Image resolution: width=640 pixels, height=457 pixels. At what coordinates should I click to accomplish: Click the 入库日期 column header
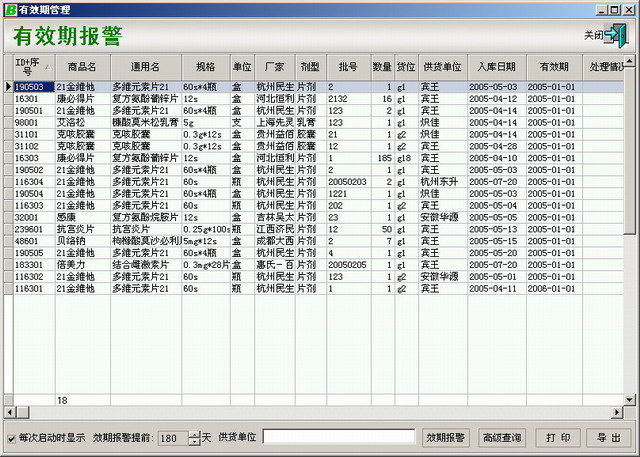(x=497, y=66)
